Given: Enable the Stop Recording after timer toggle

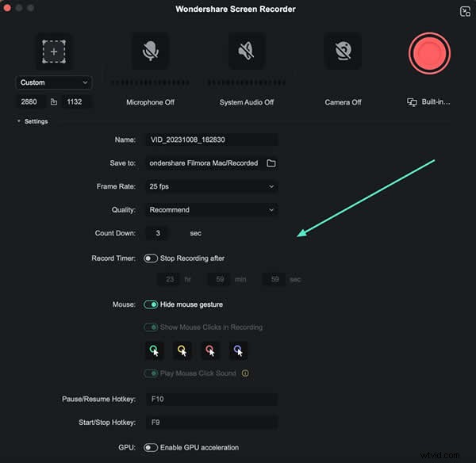Looking at the screenshot, I should pyautogui.click(x=151, y=258).
